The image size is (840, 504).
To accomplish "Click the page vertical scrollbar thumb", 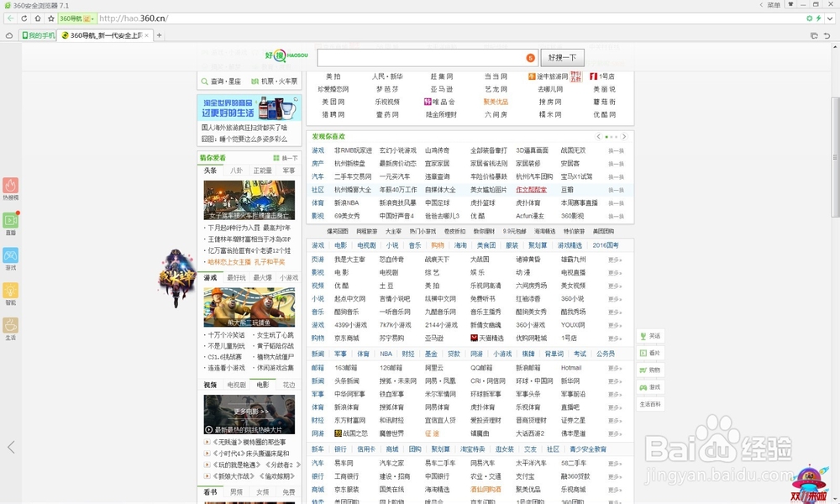I will pos(835,157).
